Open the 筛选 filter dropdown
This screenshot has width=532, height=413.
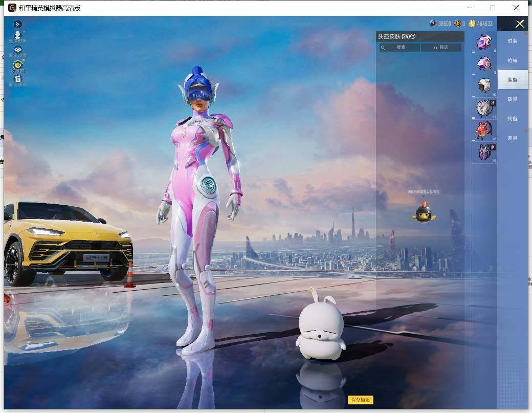441,48
